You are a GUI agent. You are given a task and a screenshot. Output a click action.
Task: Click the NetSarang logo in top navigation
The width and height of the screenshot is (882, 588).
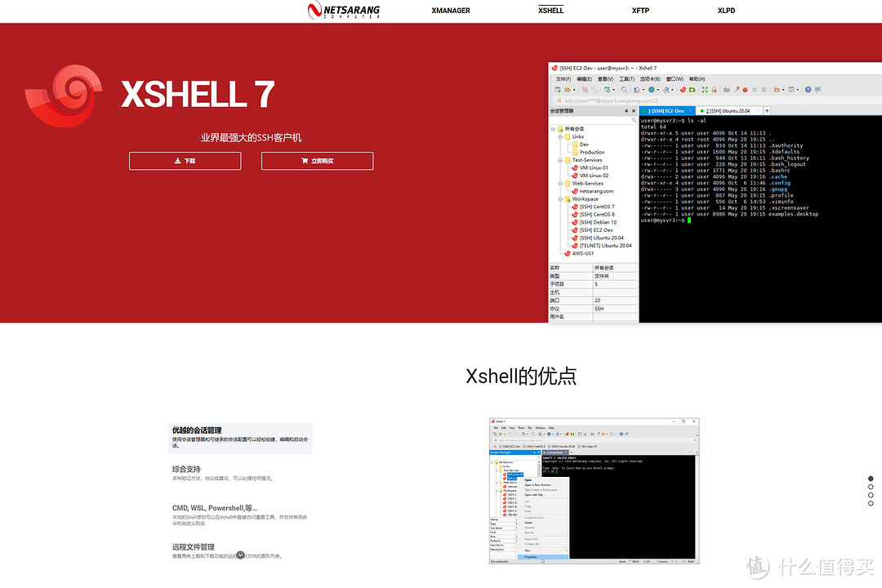(344, 10)
